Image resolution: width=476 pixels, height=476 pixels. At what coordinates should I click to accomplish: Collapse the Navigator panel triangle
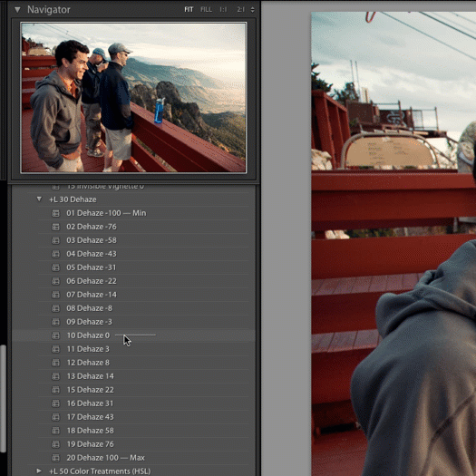pos(17,10)
